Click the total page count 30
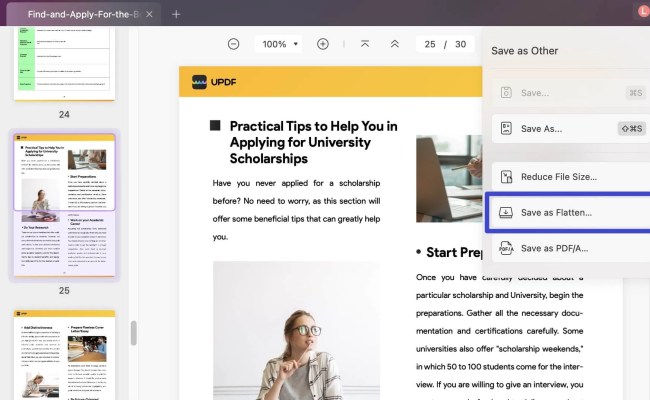The image size is (650, 400). point(460,44)
